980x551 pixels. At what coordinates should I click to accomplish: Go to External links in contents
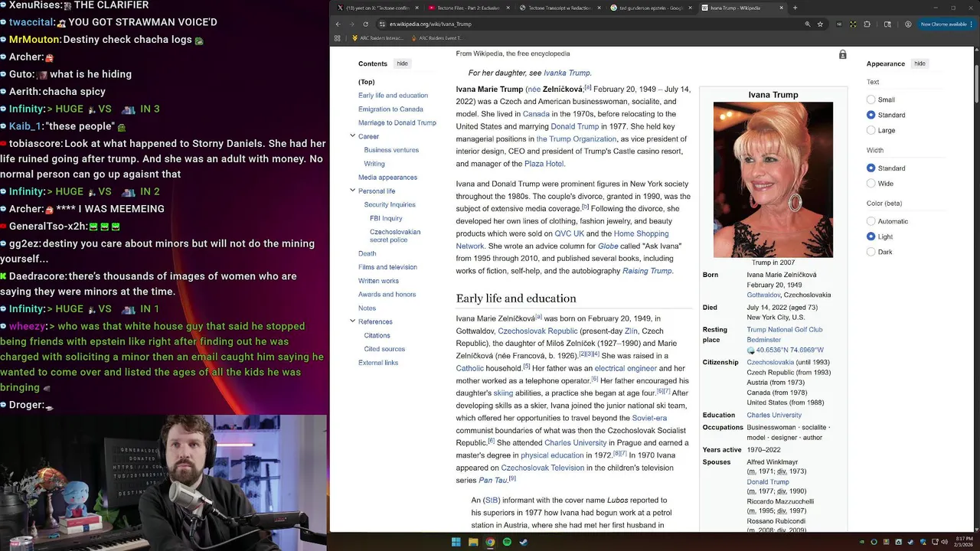[x=378, y=363]
